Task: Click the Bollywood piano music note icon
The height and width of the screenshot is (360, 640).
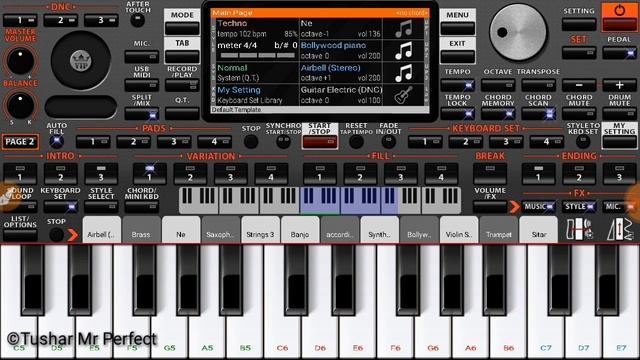Action: click(403, 51)
